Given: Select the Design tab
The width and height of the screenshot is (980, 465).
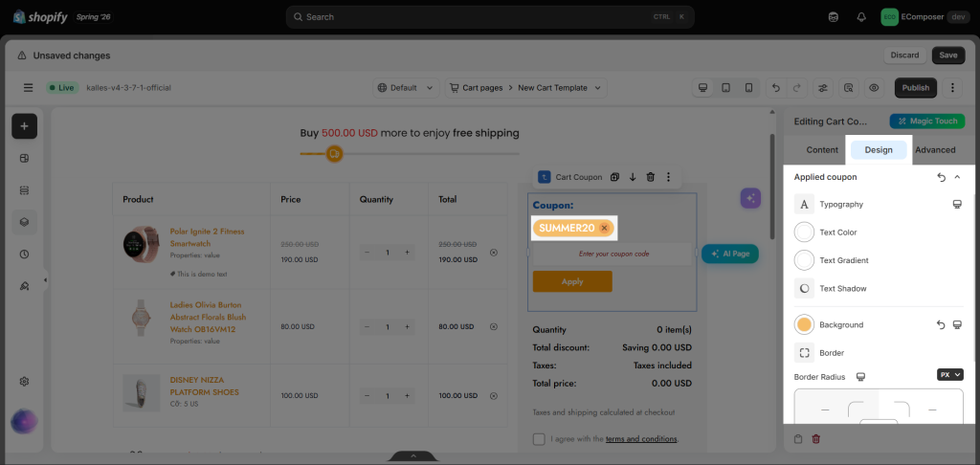Looking at the screenshot, I should [879, 150].
